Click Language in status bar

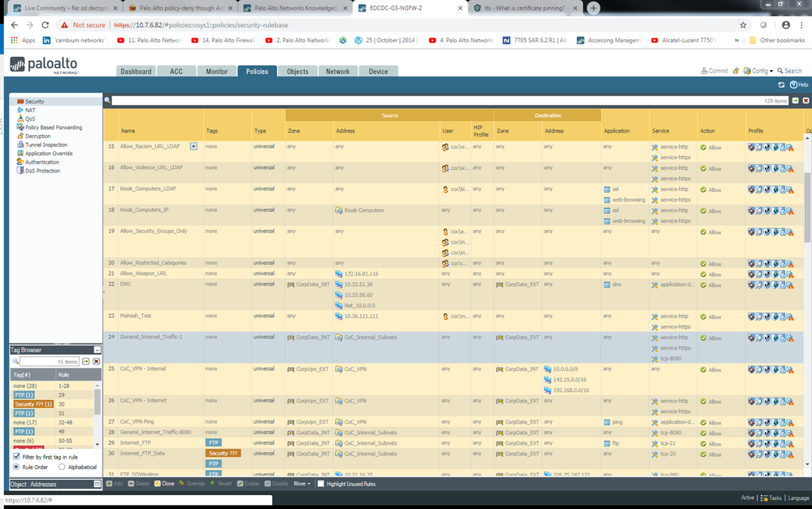[798, 498]
